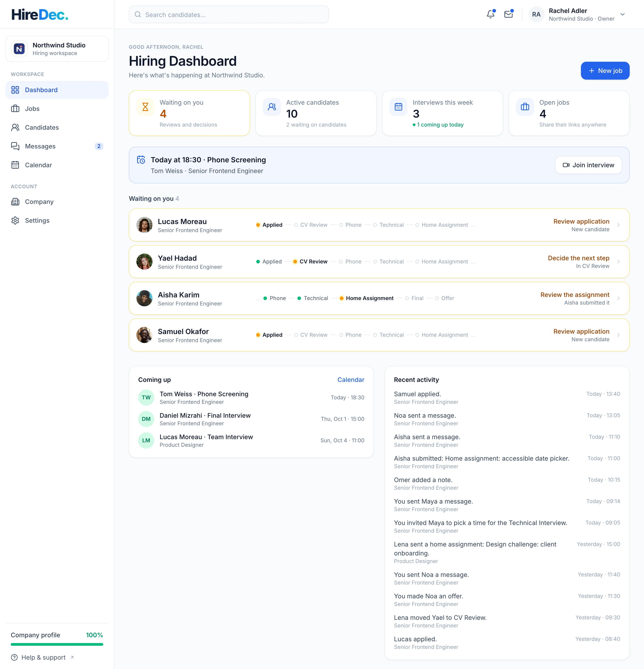644x669 pixels.
Task: Open Messages in the sidebar
Action: pos(57,146)
